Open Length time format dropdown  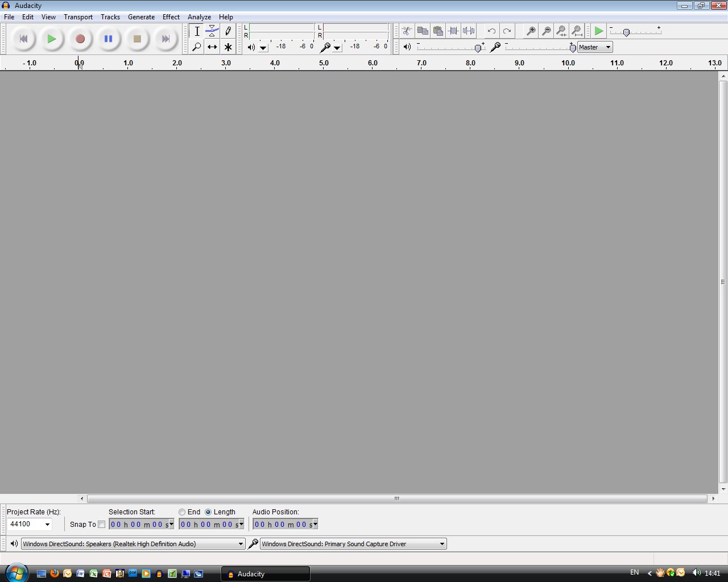click(x=241, y=525)
